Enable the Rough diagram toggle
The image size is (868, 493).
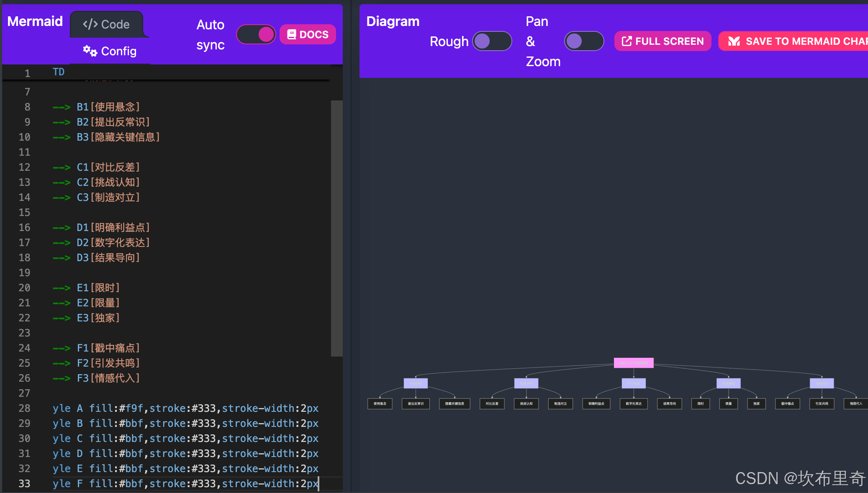tap(492, 41)
